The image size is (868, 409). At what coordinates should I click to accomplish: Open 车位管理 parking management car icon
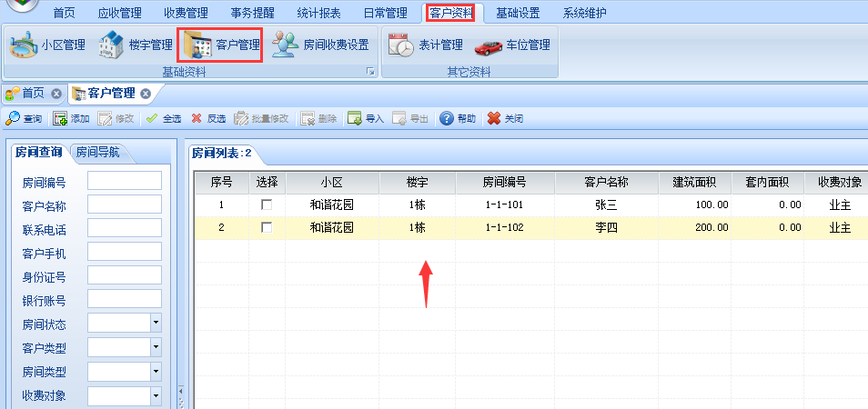point(512,45)
